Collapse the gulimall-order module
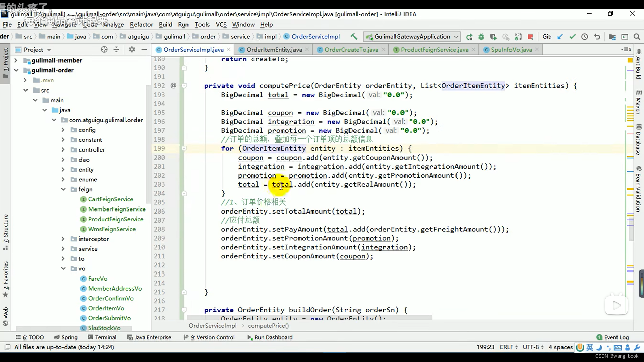644x362 pixels. [16, 70]
